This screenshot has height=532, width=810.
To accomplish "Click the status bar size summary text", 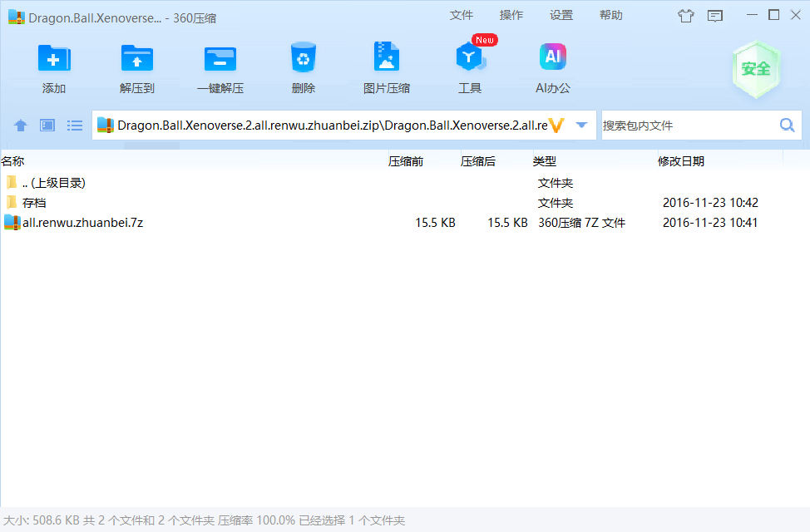I will coord(204,520).
